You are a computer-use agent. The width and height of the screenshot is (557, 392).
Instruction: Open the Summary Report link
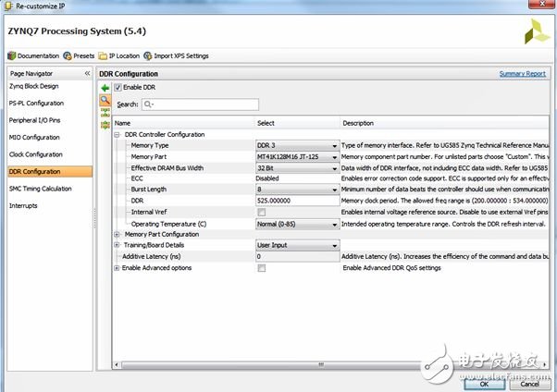(522, 74)
